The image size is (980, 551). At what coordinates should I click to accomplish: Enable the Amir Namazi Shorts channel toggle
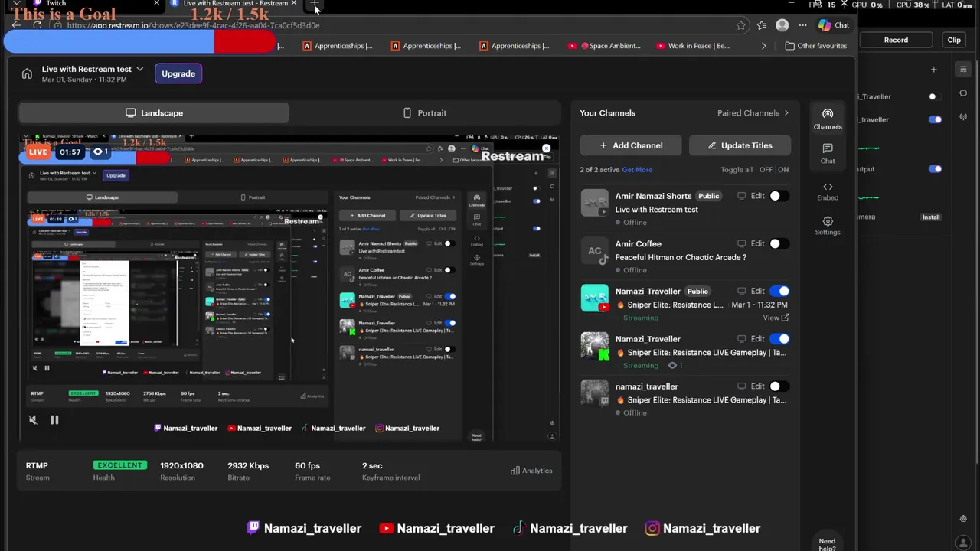pyautogui.click(x=779, y=196)
